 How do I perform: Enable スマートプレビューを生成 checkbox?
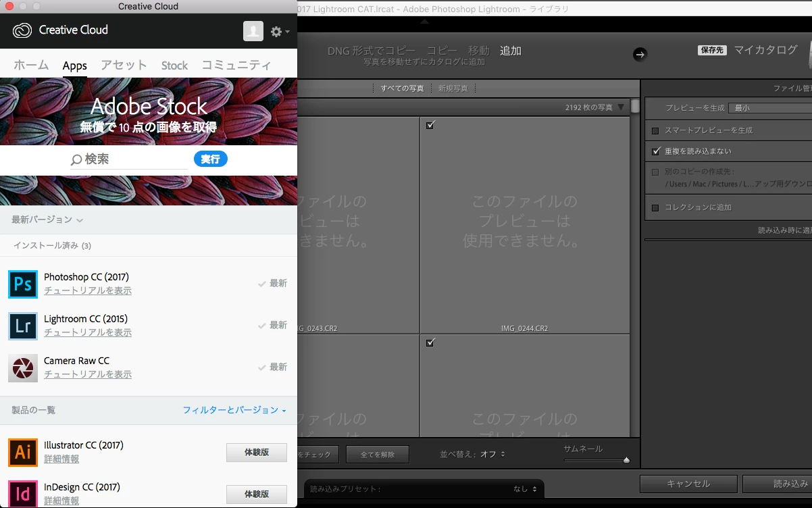pyautogui.click(x=655, y=130)
